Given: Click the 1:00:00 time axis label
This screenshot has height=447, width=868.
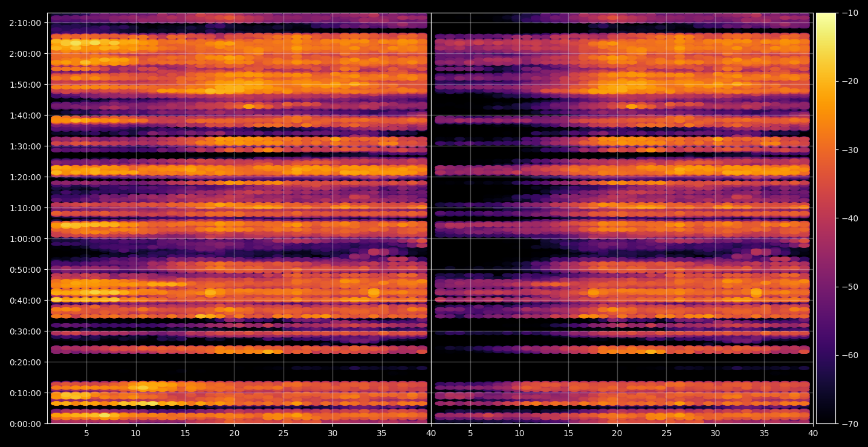Looking at the screenshot, I should tap(25, 238).
